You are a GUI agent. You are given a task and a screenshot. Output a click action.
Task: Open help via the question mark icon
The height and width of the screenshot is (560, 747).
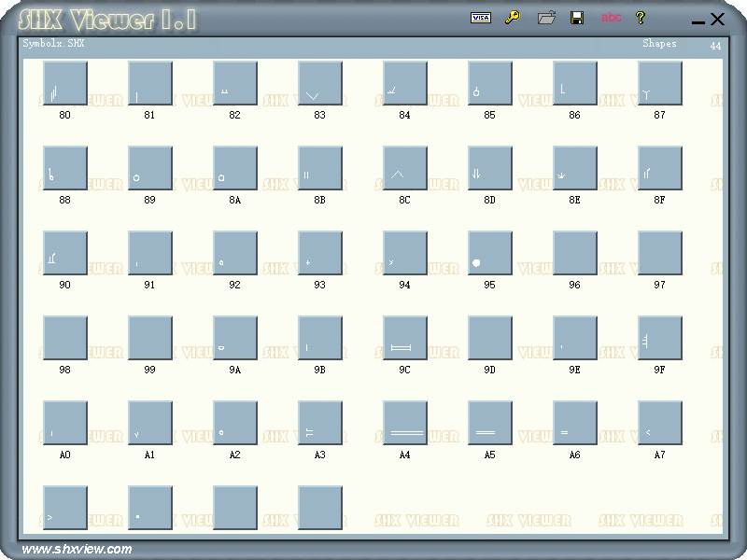[641, 18]
